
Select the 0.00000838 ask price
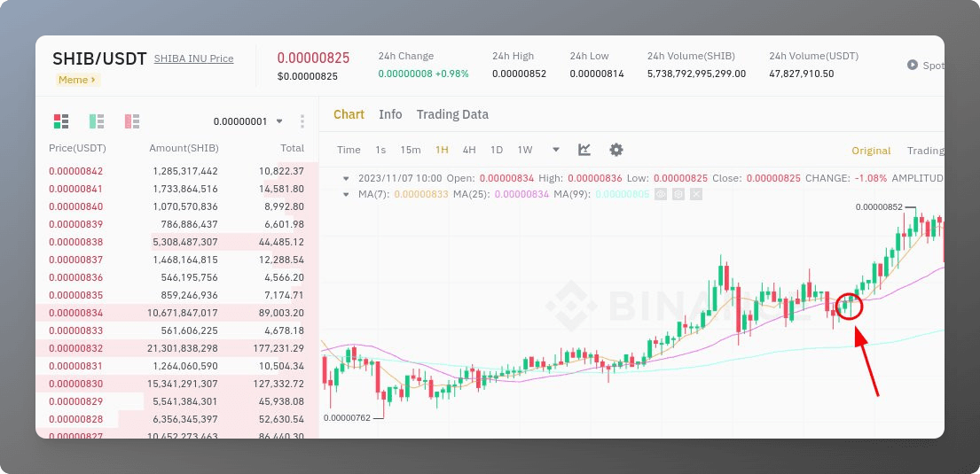75,242
